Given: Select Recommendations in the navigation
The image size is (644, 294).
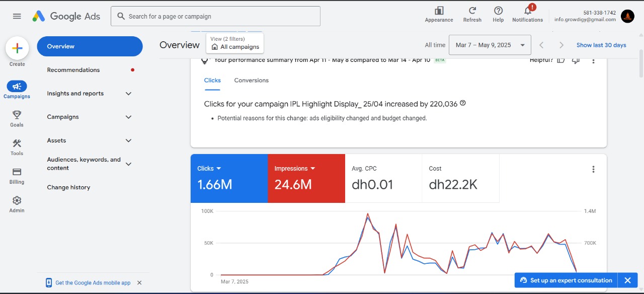Looking at the screenshot, I should click(73, 70).
